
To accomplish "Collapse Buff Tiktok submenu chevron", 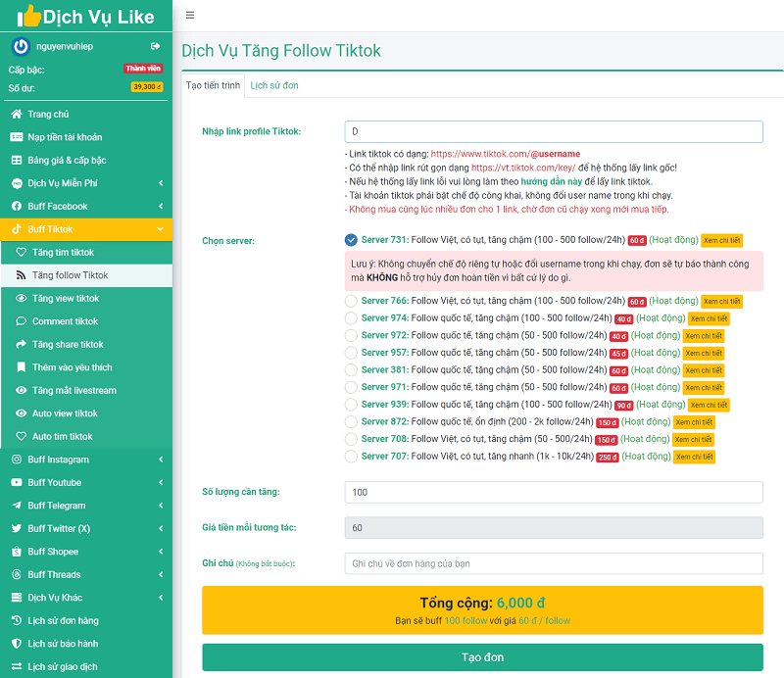I will (161, 229).
